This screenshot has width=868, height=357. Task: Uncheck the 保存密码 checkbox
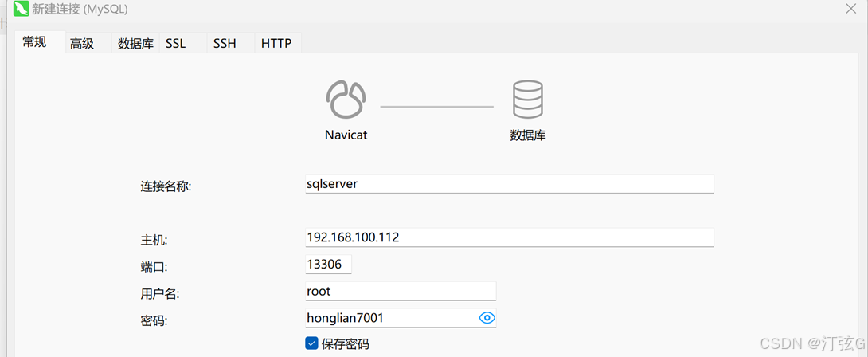point(311,343)
